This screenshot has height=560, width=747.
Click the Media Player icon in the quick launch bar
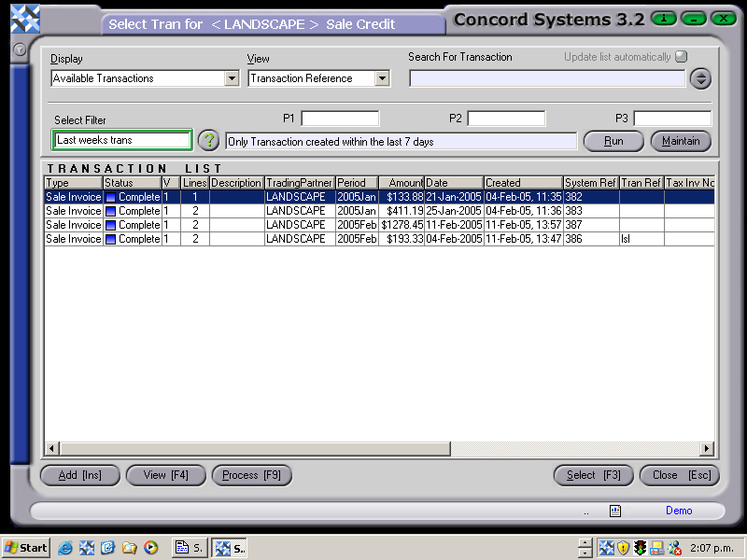(152, 548)
